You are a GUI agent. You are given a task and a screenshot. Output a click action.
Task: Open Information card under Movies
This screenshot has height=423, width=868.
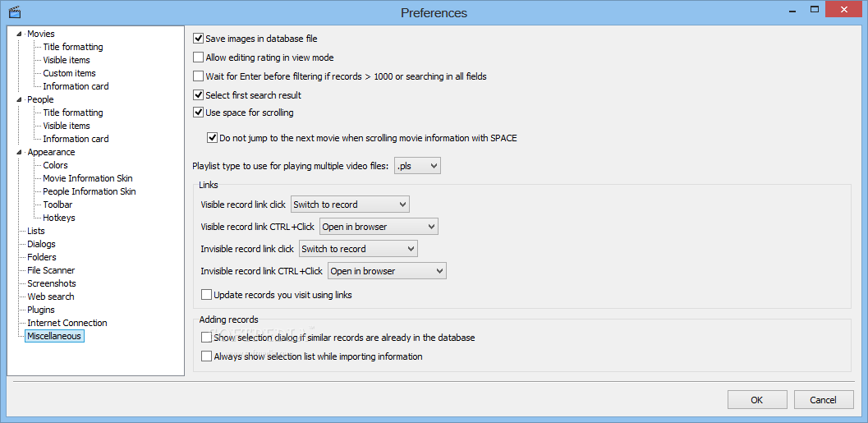[76, 86]
